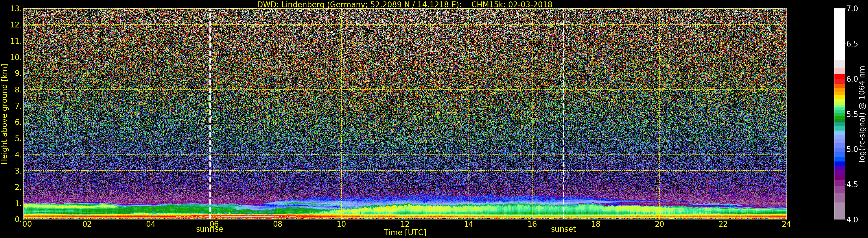Viewport: 868px width, 238px height.
Task: Click the time axis tick label '08'
Action: (x=278, y=224)
